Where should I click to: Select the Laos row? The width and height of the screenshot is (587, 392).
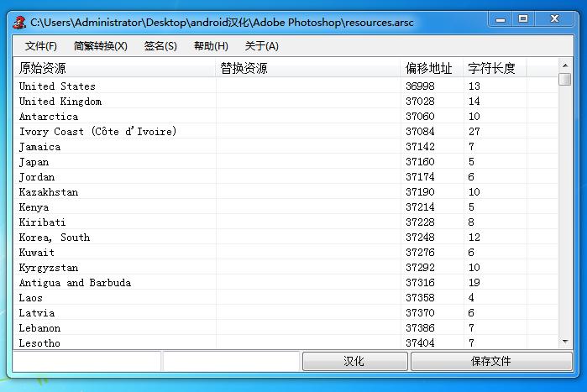point(286,298)
